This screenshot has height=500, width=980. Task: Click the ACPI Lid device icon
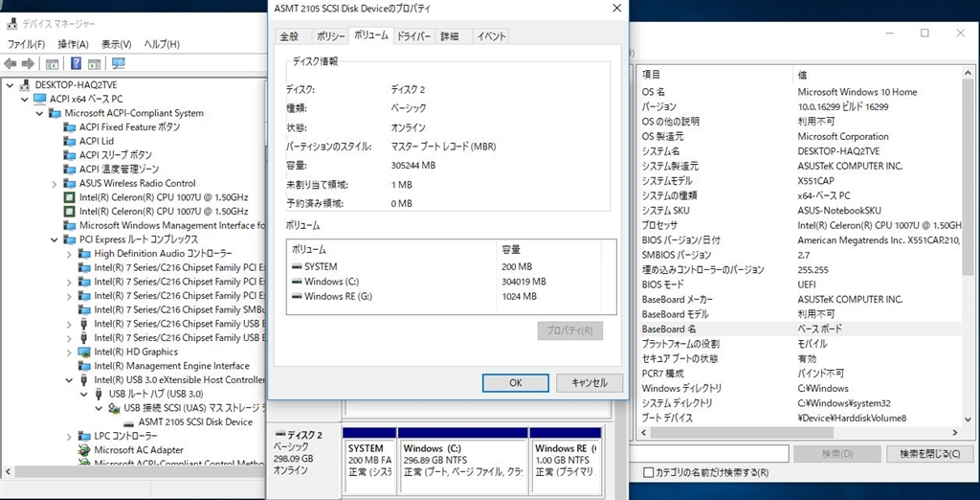[69, 141]
